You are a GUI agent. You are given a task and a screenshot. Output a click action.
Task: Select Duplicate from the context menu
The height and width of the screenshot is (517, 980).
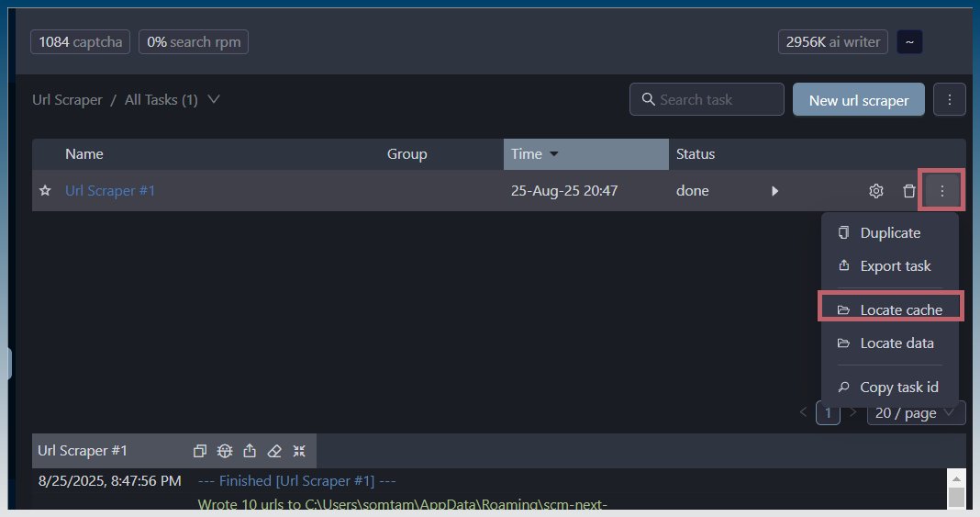pyautogui.click(x=889, y=233)
